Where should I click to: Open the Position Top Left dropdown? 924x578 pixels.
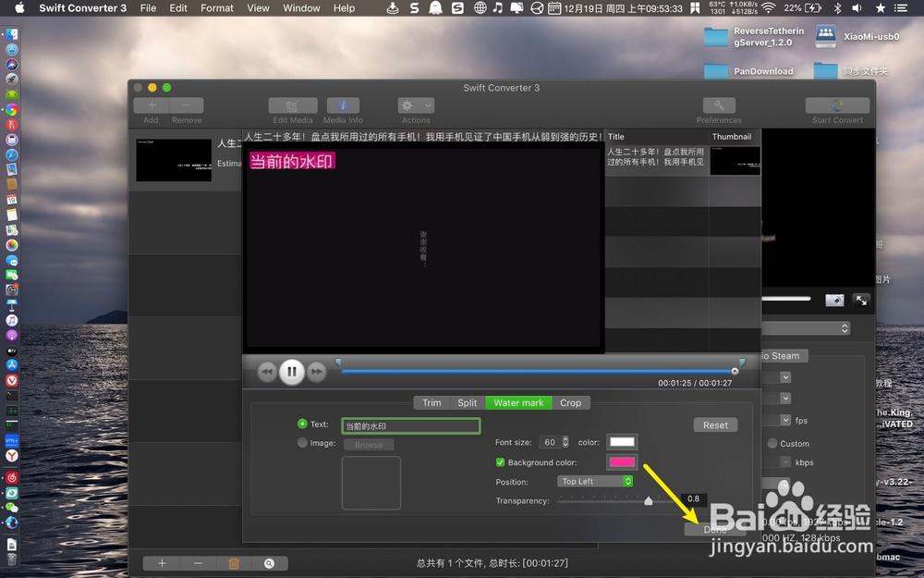click(x=595, y=481)
